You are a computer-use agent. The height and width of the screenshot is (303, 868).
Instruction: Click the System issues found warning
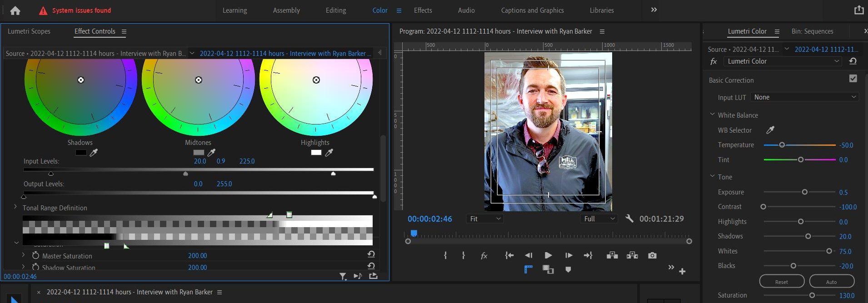pyautogui.click(x=75, y=10)
